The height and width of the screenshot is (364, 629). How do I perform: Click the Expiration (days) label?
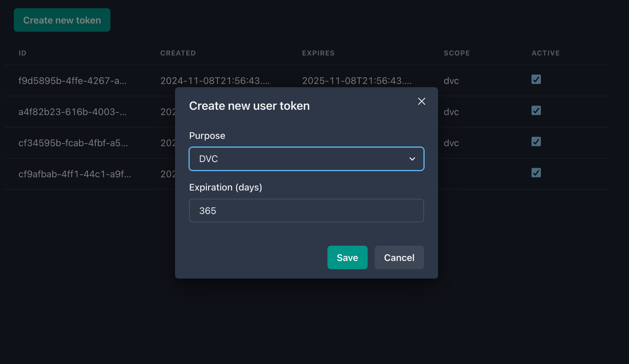click(x=226, y=187)
